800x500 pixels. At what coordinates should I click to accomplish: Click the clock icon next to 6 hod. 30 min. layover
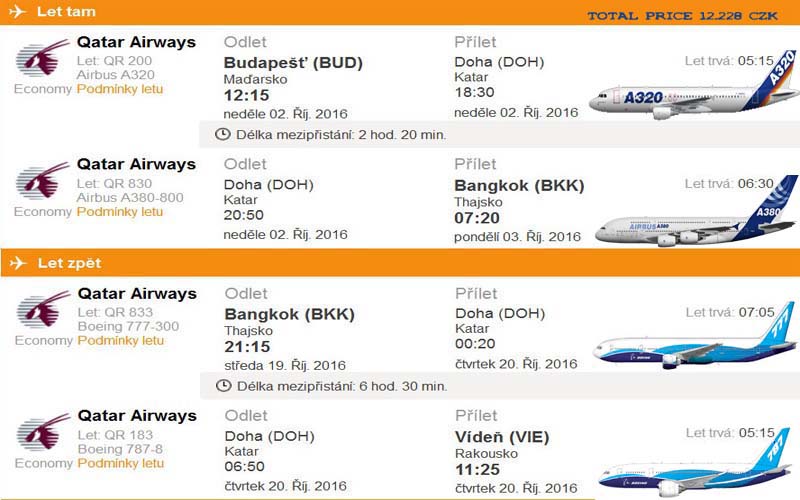[x=223, y=386]
